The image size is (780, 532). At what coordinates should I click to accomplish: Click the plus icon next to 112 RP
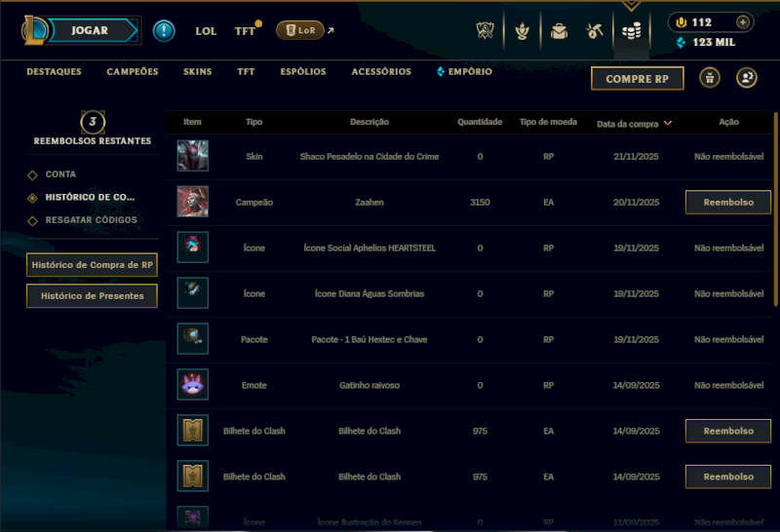(743, 22)
